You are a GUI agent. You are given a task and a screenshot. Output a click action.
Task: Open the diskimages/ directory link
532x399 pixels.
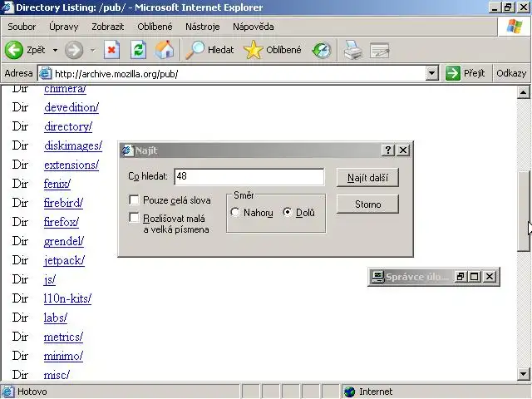click(x=73, y=145)
